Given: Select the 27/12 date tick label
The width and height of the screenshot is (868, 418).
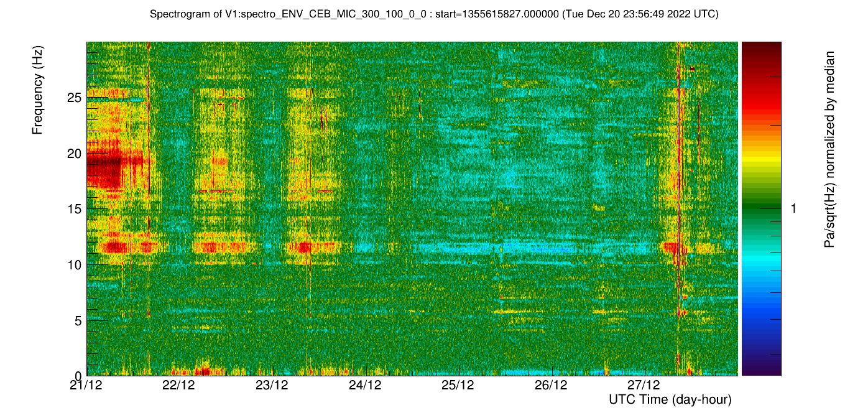Looking at the screenshot, I should point(644,385).
